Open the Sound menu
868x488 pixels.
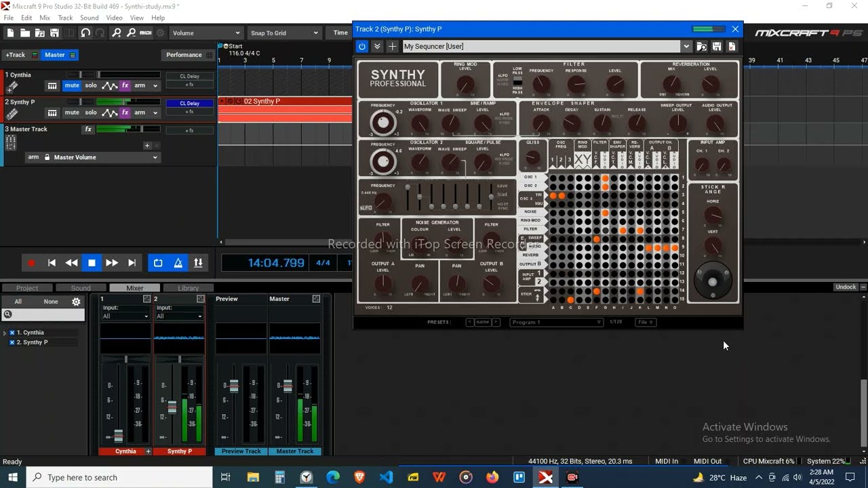(x=90, y=18)
